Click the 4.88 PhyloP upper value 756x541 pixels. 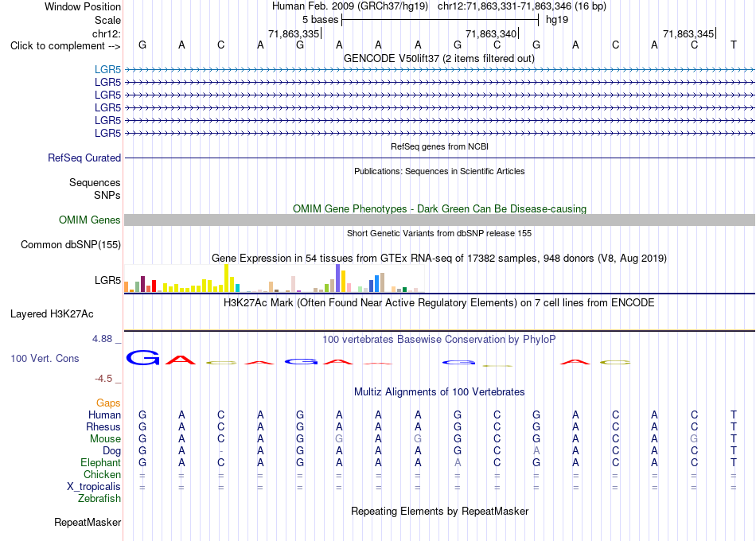click(x=102, y=339)
